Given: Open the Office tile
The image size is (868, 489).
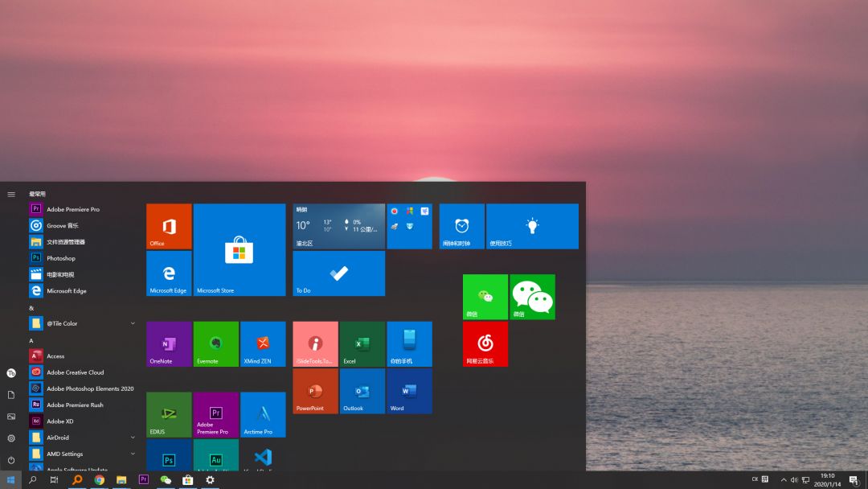Looking at the screenshot, I should pyautogui.click(x=169, y=226).
